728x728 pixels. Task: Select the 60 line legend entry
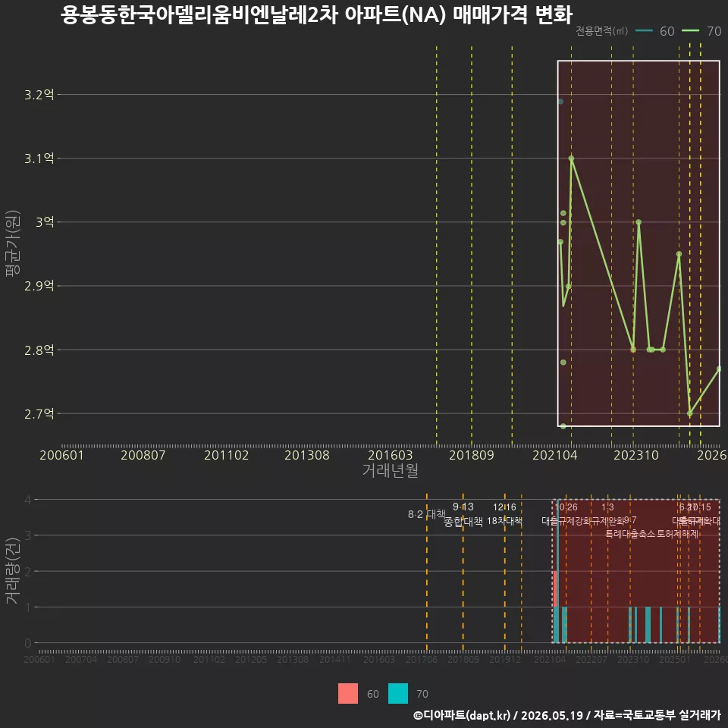654,31
